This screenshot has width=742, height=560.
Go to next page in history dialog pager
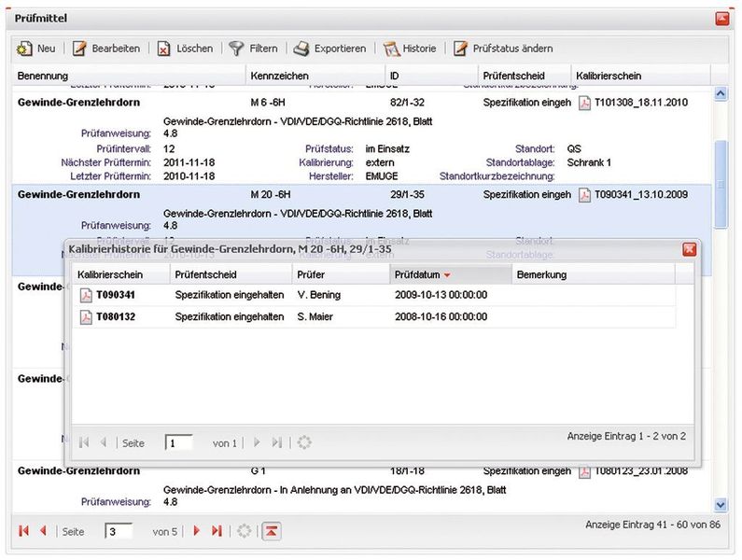tap(257, 442)
